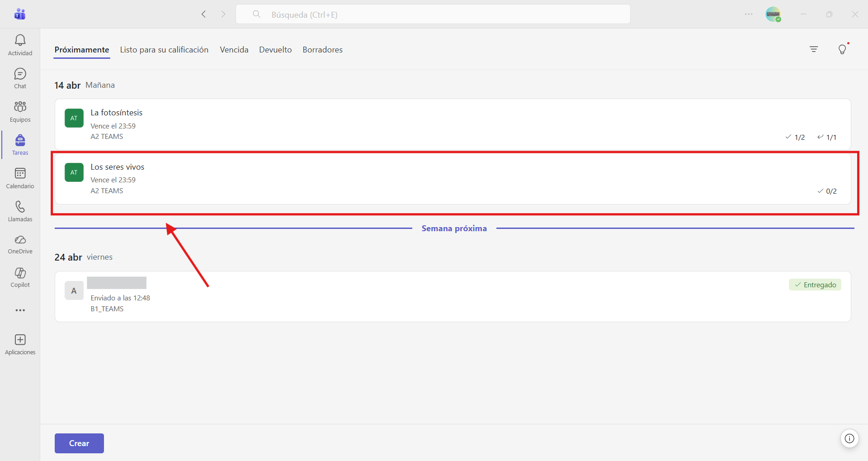Screen dimensions: 868x461
Task: Expand more apps ellipsis in sidebar
Action: pos(20,310)
